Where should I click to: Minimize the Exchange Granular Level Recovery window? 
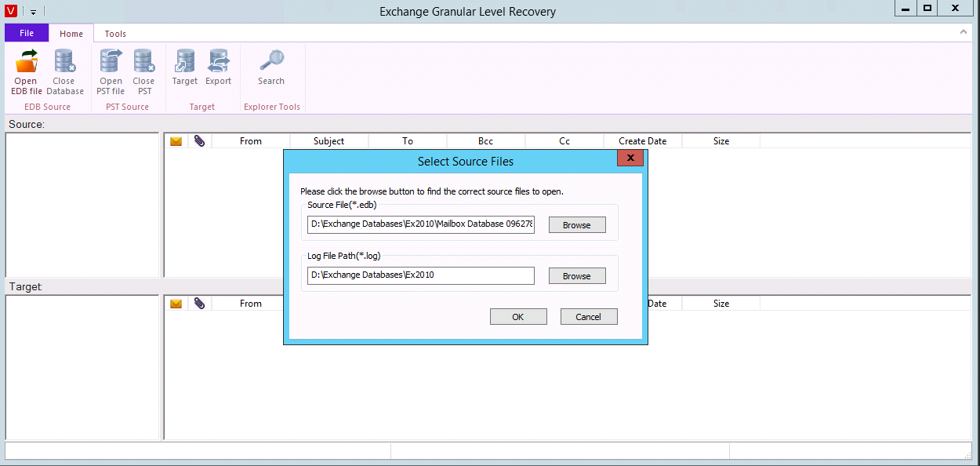pos(905,9)
